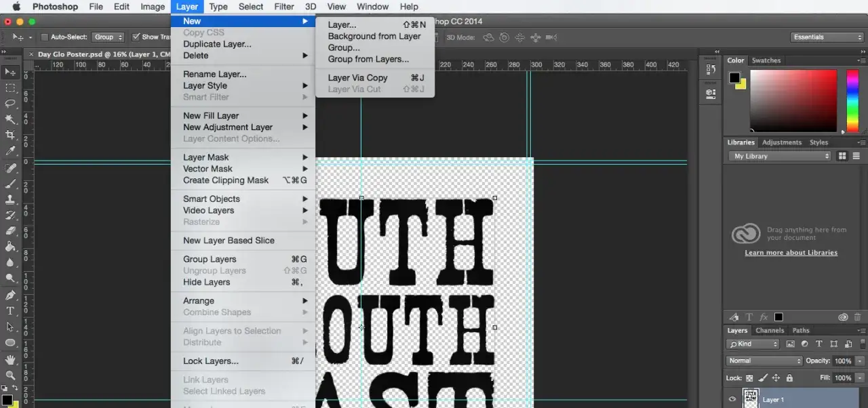
Task: Switch to the Channels tab
Action: pos(769,331)
